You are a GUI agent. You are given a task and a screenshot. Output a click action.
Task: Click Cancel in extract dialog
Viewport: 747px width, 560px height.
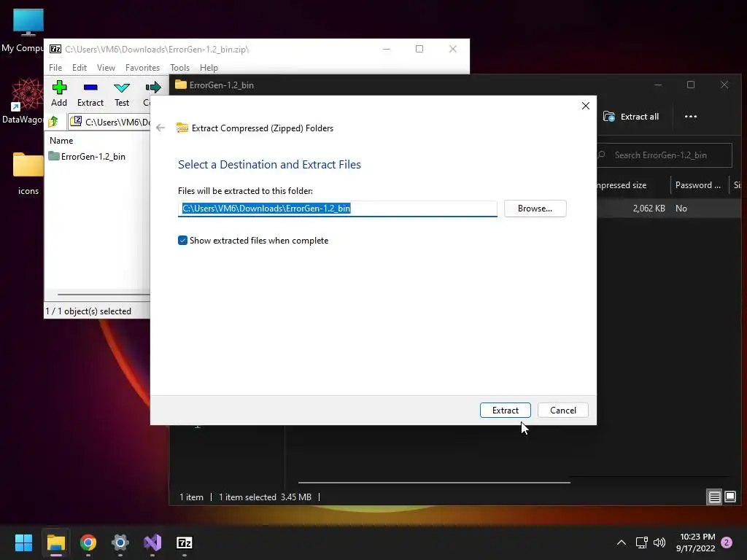[x=562, y=410]
